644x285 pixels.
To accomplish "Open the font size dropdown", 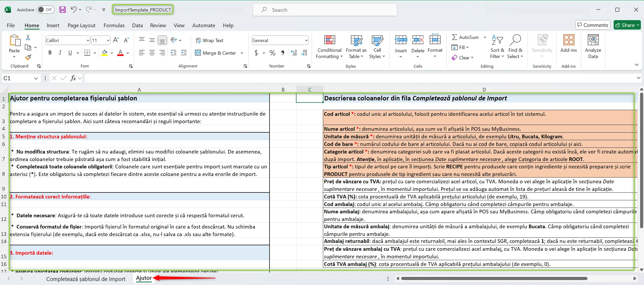I will [x=108, y=40].
